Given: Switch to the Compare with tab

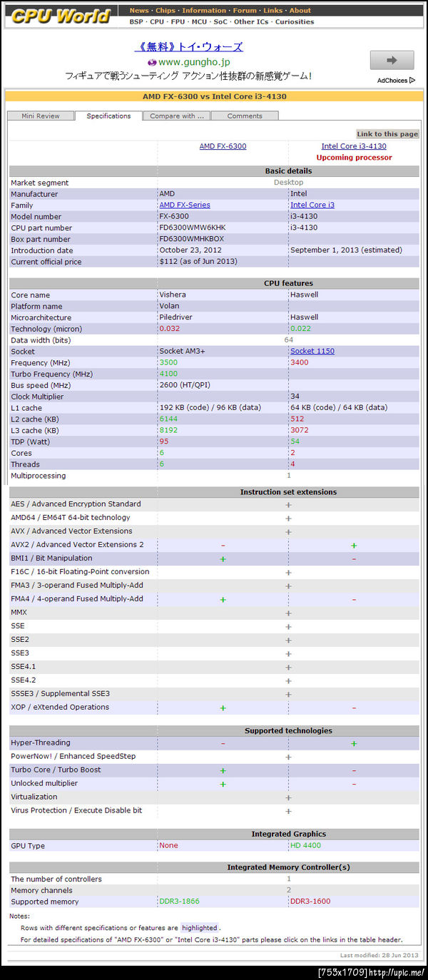Looking at the screenshot, I should pyautogui.click(x=176, y=116).
